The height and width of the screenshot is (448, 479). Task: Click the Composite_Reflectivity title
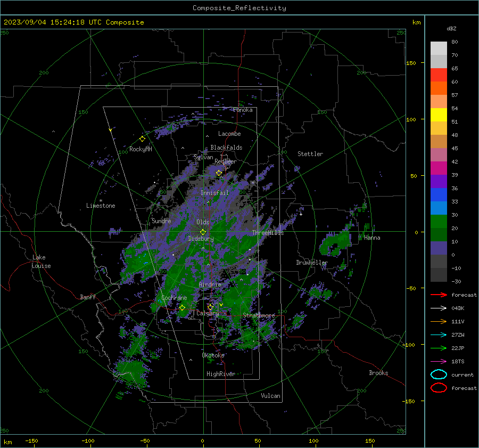tap(240, 8)
